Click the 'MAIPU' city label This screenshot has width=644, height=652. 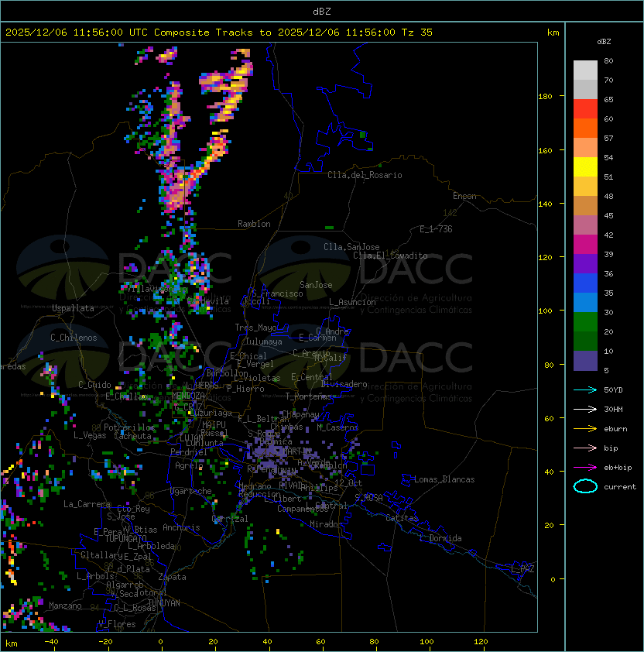click(x=214, y=425)
